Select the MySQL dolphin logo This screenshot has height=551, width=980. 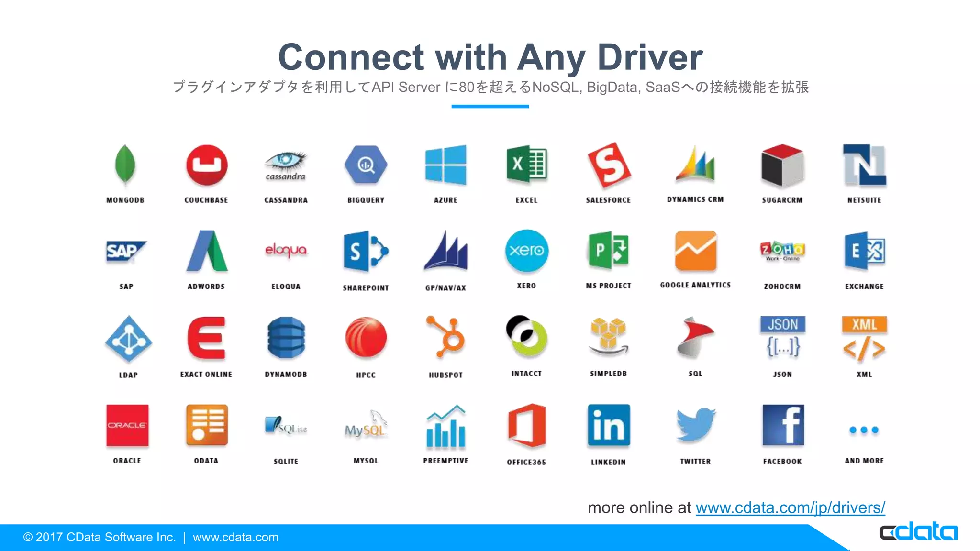[366, 425]
